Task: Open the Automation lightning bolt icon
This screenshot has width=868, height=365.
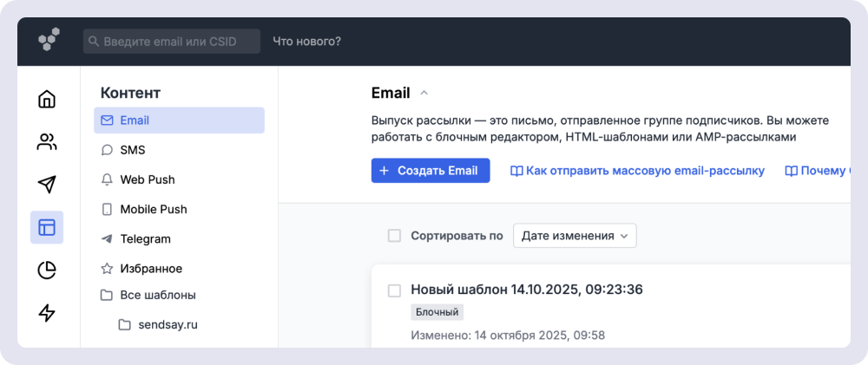Action: (x=47, y=313)
